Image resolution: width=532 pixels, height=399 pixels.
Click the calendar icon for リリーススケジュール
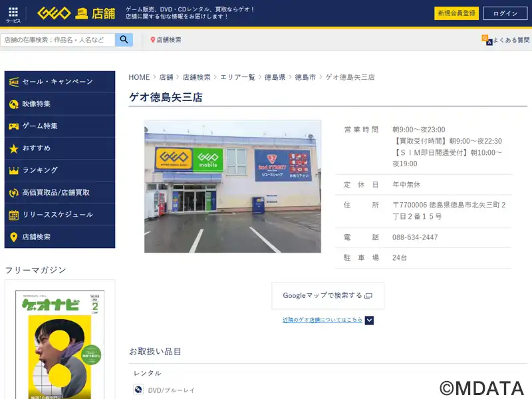point(14,215)
